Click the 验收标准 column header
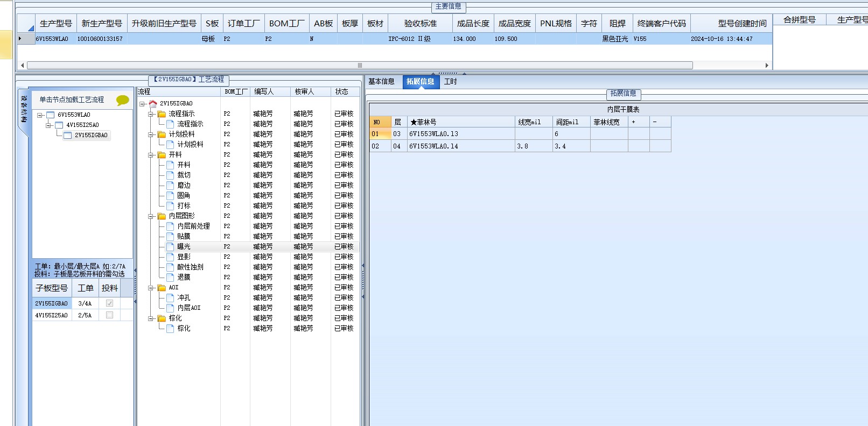This screenshot has width=868, height=426. 421,24
